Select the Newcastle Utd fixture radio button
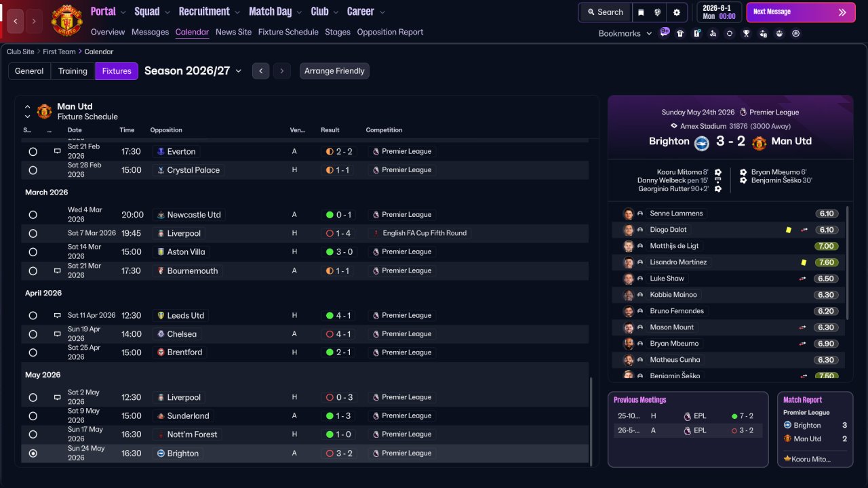The height and width of the screenshot is (488, 868). click(x=33, y=215)
